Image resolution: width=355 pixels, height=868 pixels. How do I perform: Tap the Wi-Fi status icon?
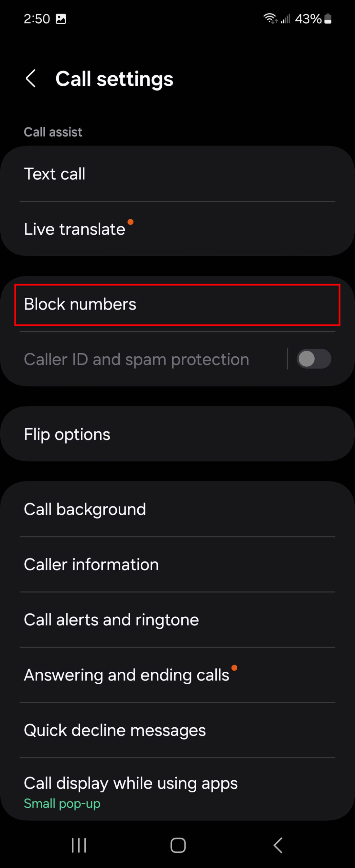click(270, 19)
